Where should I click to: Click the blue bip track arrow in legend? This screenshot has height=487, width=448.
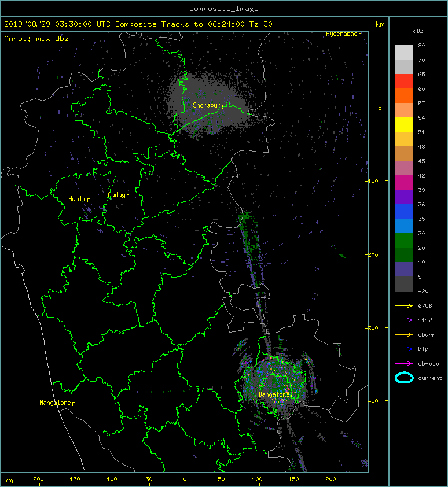[x=404, y=349]
